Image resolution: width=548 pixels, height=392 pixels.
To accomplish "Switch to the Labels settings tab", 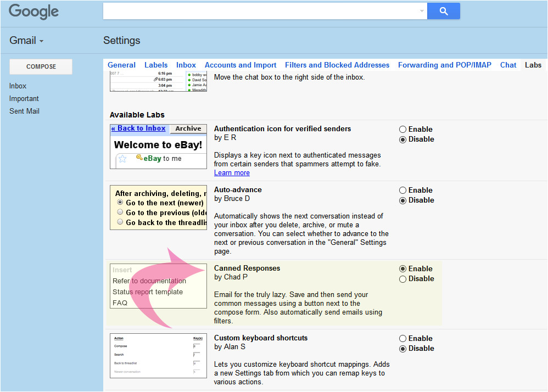I will pos(156,65).
